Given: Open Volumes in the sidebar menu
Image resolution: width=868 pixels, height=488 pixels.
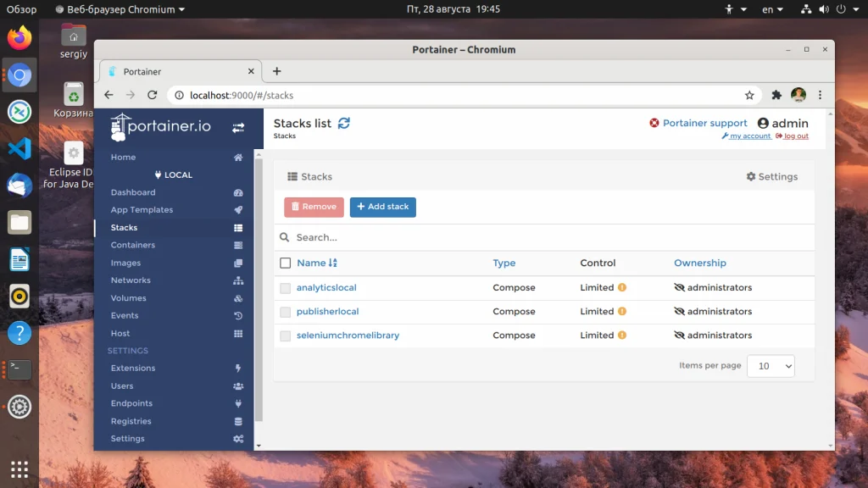Looking at the screenshot, I should point(128,298).
